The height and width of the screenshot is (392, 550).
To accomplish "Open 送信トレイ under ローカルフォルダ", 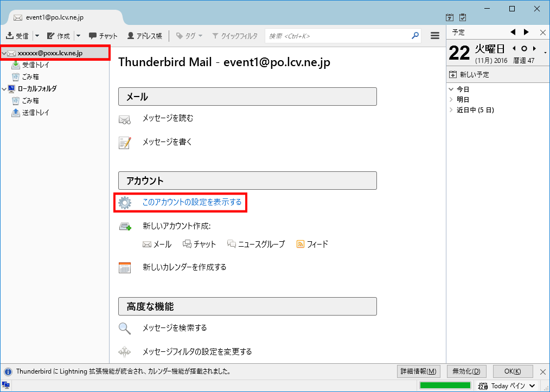I will point(35,113).
